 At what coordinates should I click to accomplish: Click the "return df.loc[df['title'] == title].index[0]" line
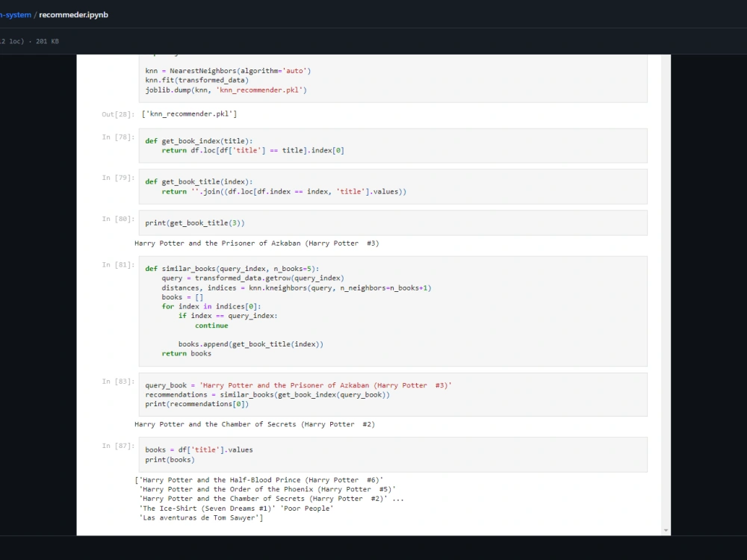click(252, 151)
